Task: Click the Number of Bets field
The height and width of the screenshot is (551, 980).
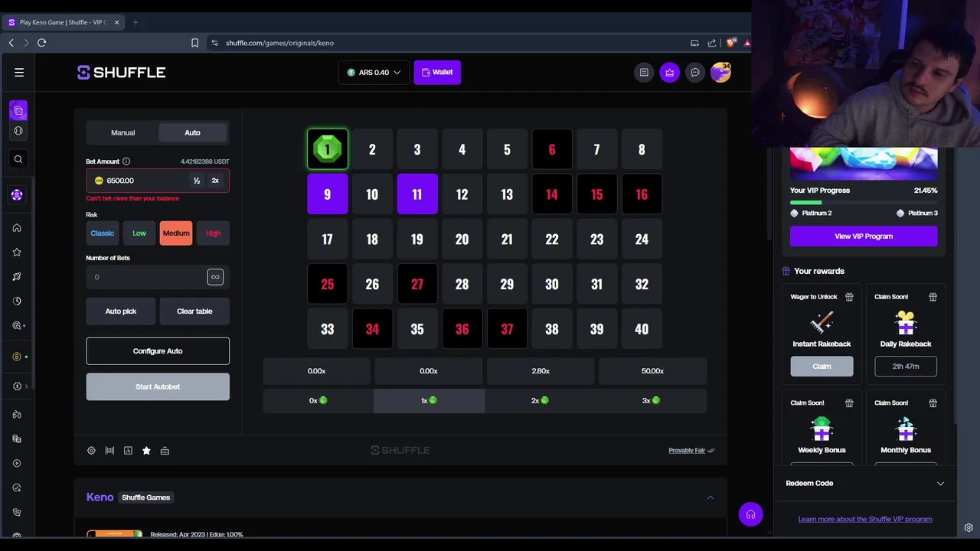Action: [145, 277]
